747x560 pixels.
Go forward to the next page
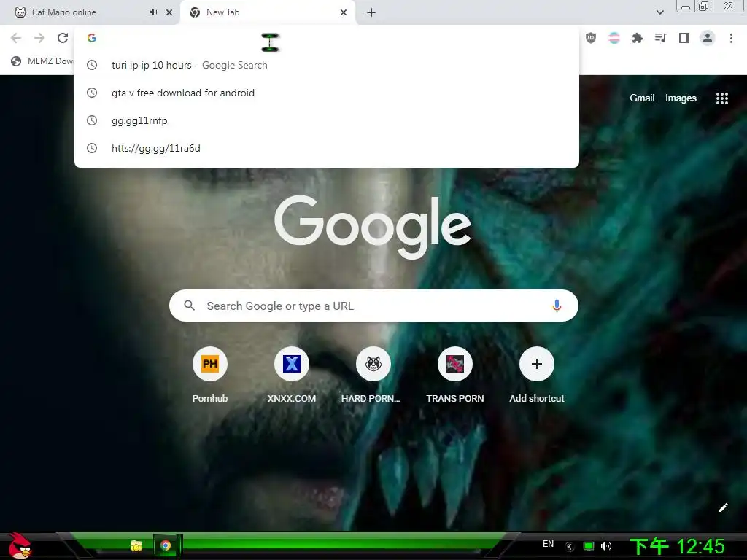(x=39, y=38)
